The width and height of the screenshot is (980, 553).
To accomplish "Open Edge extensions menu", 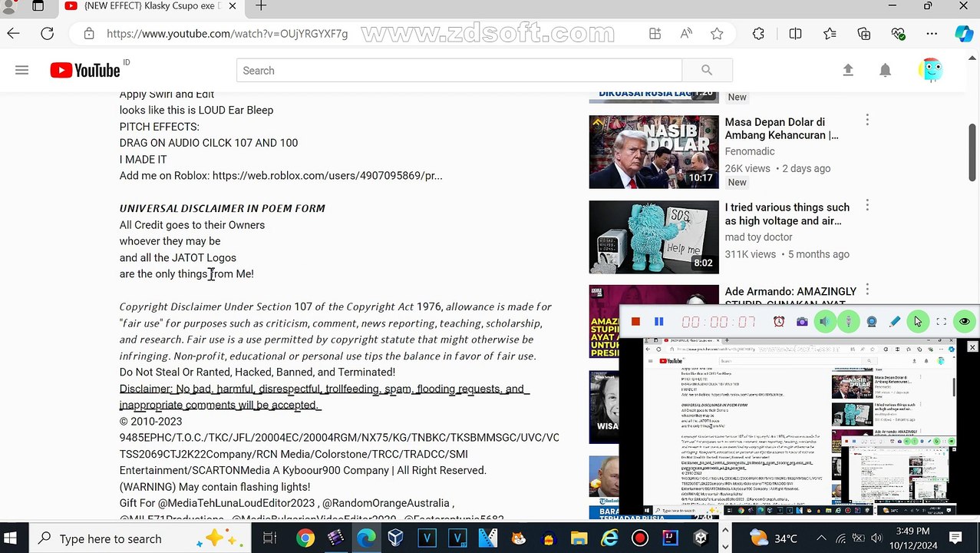I will click(758, 34).
